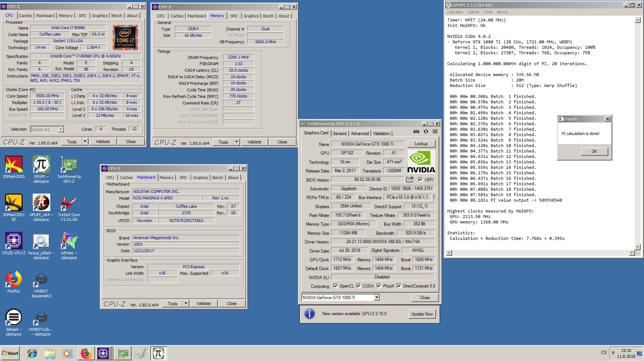Click OK in the Finish dialog
Viewport: 644px width, 361px height.
(594, 151)
